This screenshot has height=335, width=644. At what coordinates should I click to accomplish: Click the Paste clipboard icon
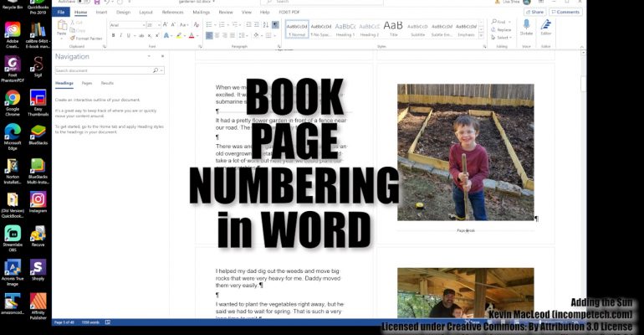coord(62,26)
